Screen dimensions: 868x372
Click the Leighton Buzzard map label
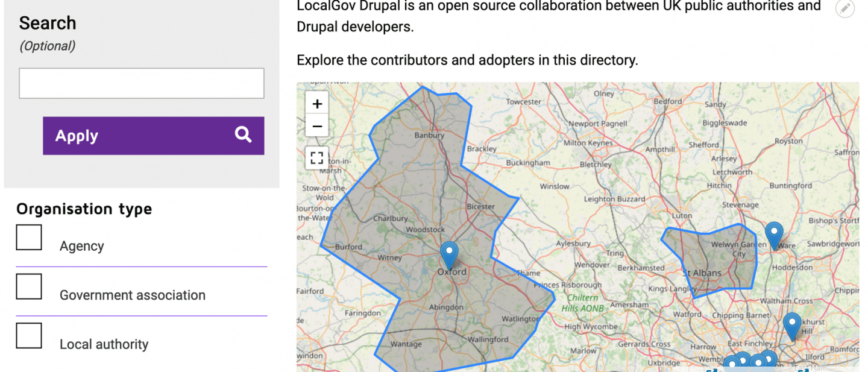tap(614, 199)
